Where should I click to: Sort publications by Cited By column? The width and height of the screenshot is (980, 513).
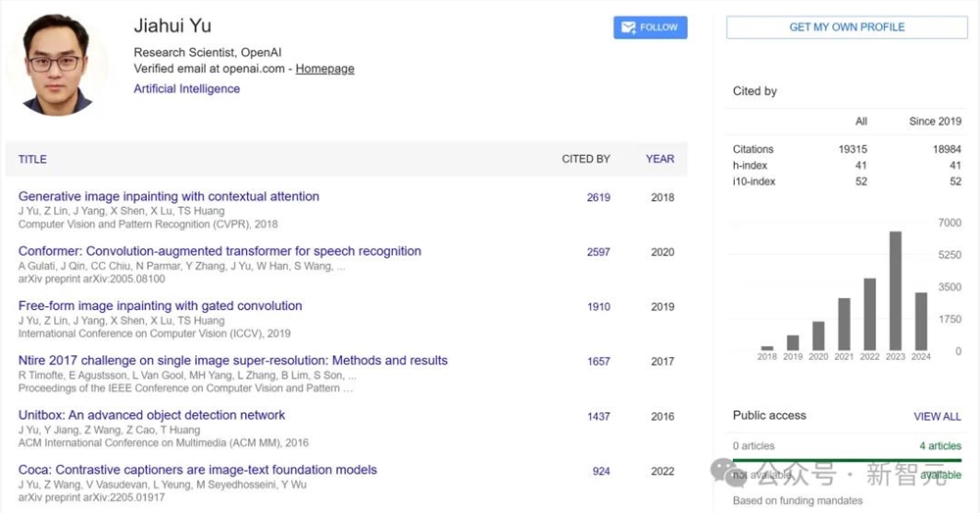click(x=585, y=159)
